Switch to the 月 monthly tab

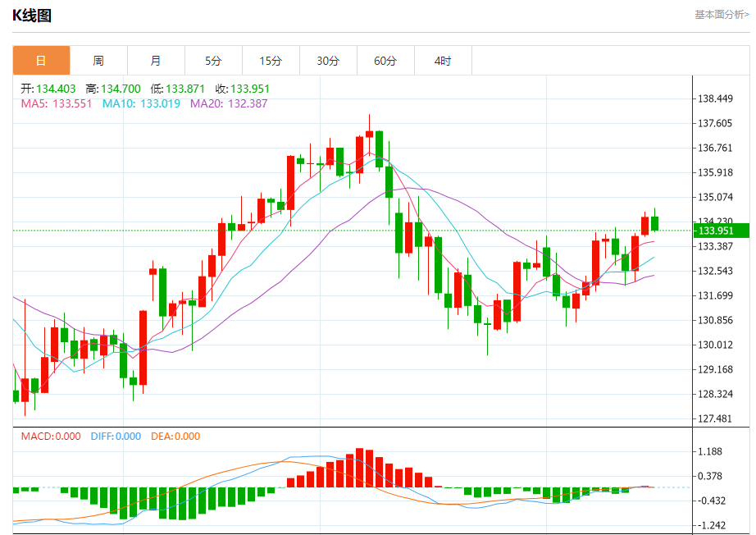click(x=157, y=61)
